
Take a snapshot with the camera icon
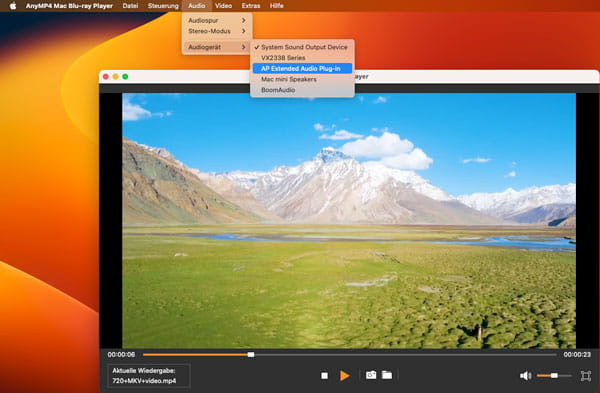coord(371,375)
